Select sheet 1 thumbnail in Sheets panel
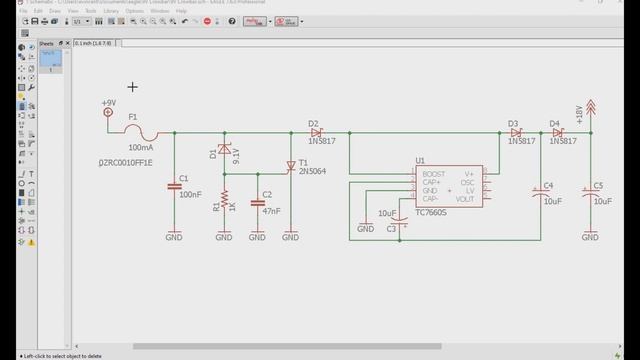This screenshot has height=360, width=640. pyautogui.click(x=51, y=61)
